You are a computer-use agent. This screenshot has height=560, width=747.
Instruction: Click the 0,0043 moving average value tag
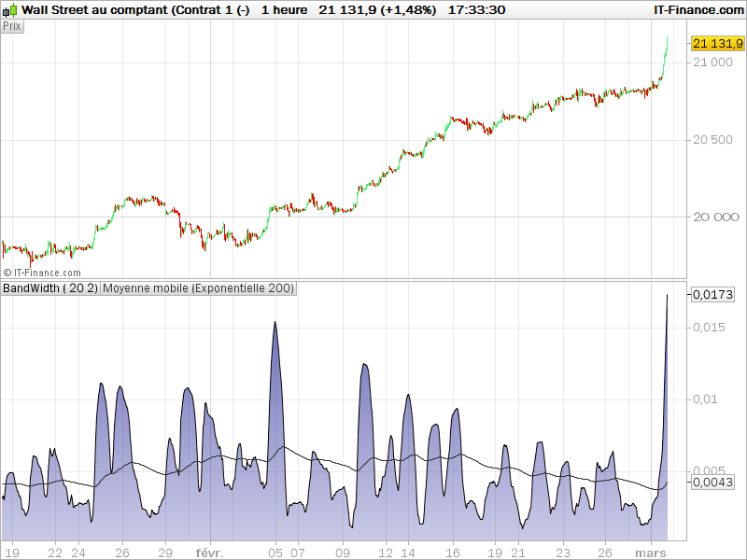pyautogui.click(x=712, y=482)
